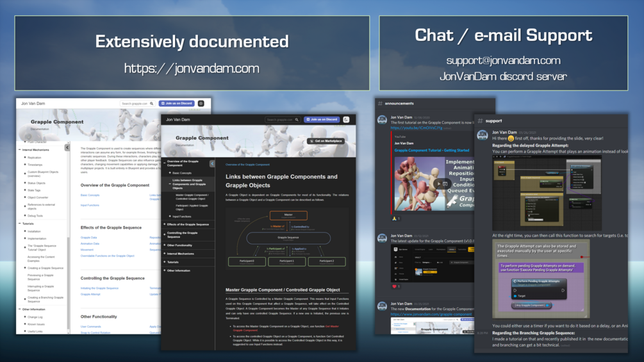The width and height of the screenshot is (644, 362).
Task: Follow the Animation Data link
Action: [90, 244]
